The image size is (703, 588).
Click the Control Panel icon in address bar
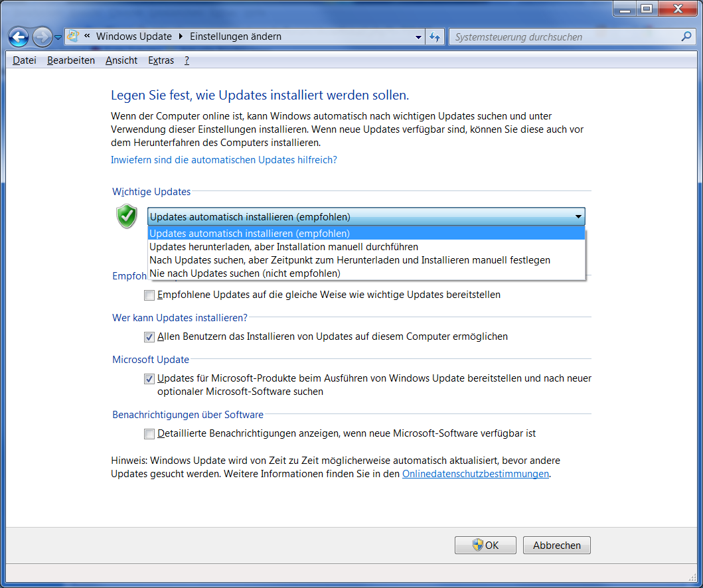73,37
